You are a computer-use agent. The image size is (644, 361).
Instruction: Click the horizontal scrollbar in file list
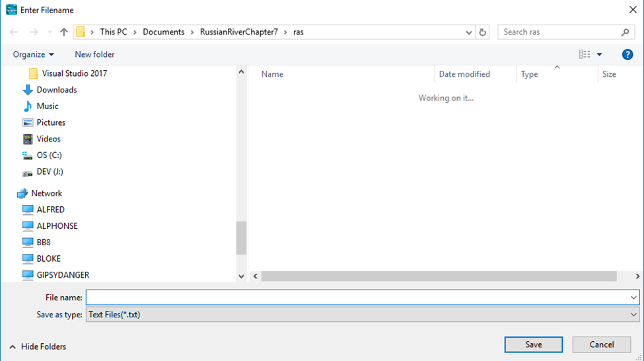point(439,276)
